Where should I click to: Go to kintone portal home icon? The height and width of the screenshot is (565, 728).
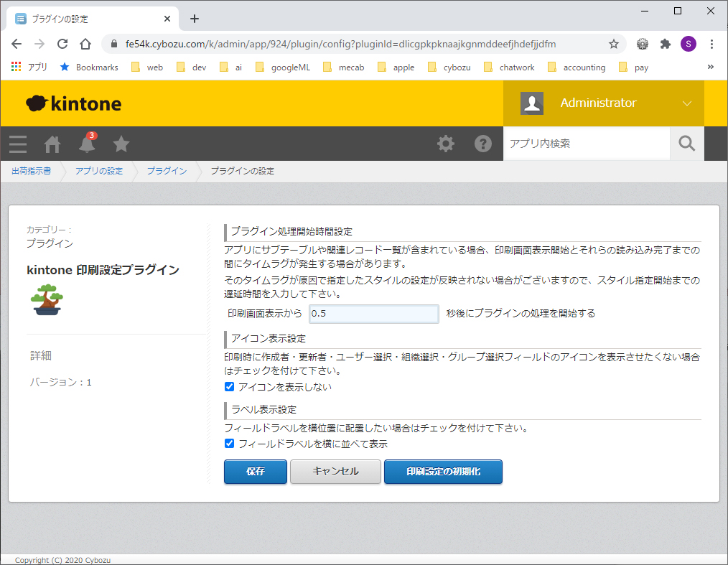(52, 144)
